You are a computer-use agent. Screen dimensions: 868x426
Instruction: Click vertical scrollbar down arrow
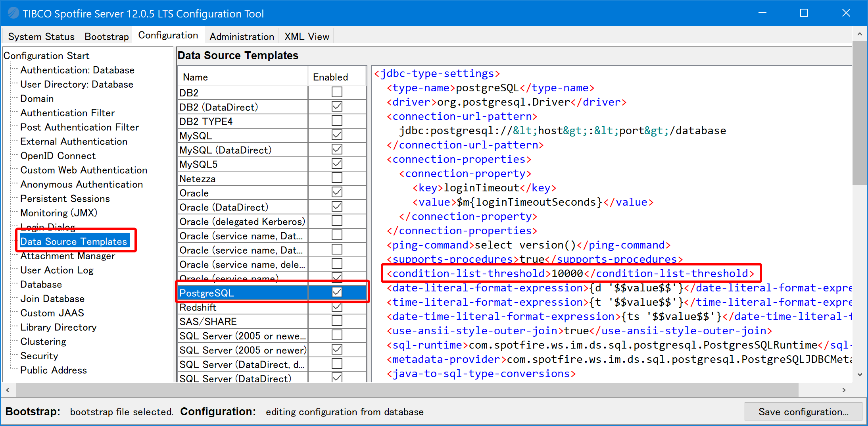(x=860, y=374)
